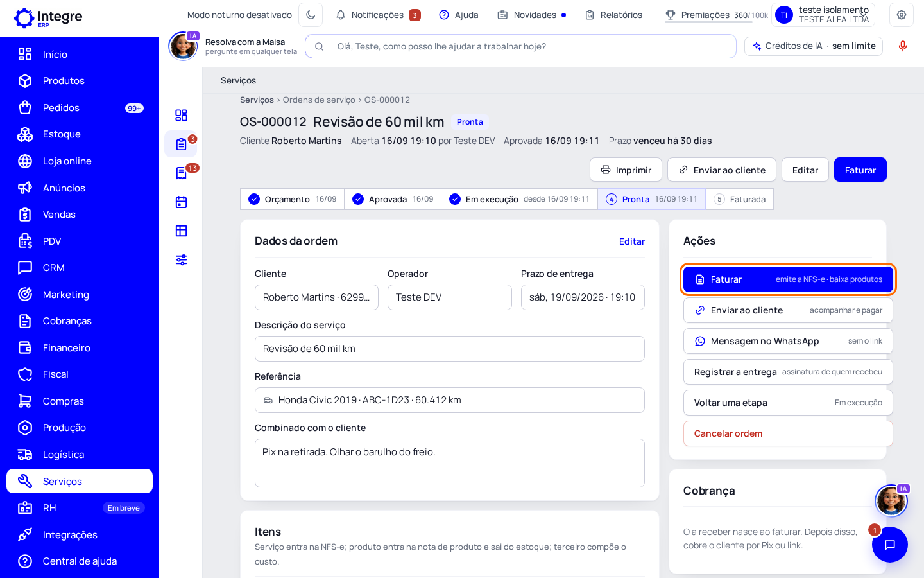This screenshot has height=578, width=924.
Task: Select the Em execução step
Action: click(x=519, y=199)
